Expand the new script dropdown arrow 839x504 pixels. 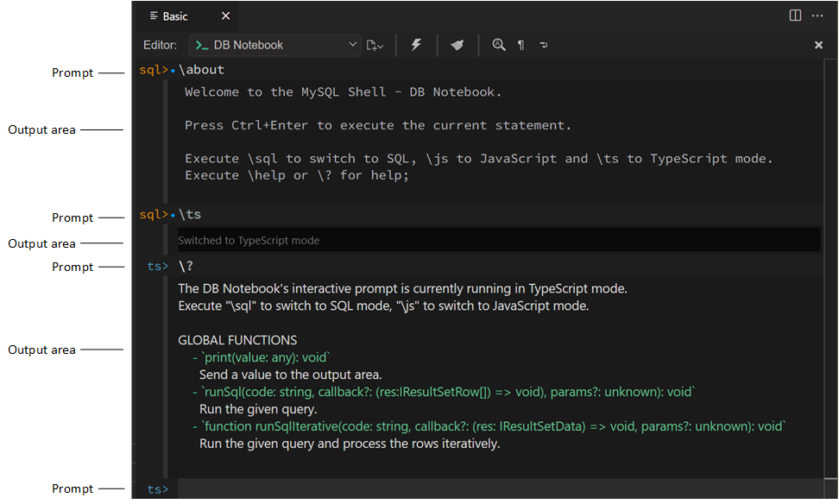[380, 47]
